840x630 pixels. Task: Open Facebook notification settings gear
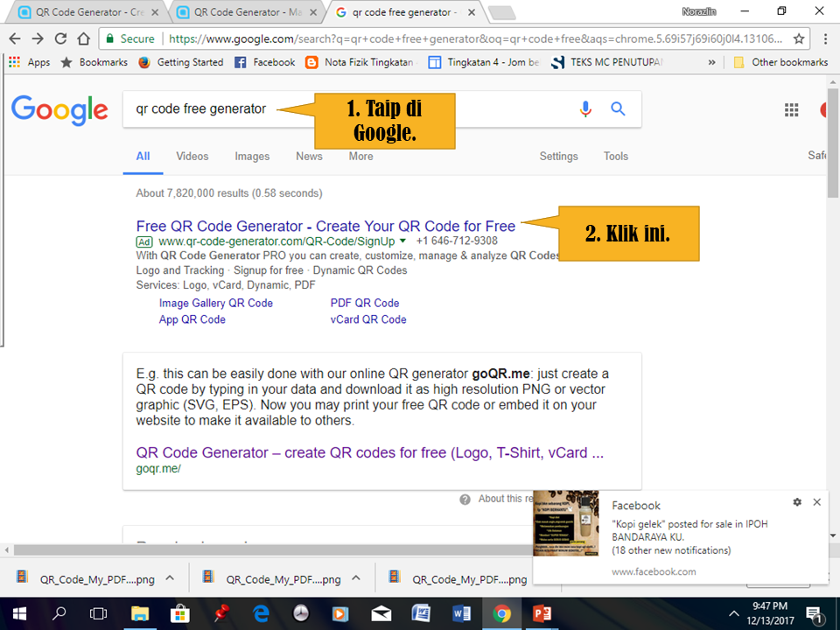point(797,502)
